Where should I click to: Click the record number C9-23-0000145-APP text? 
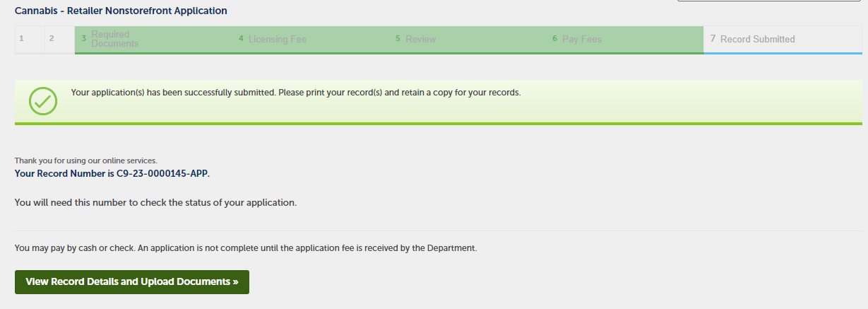163,173
